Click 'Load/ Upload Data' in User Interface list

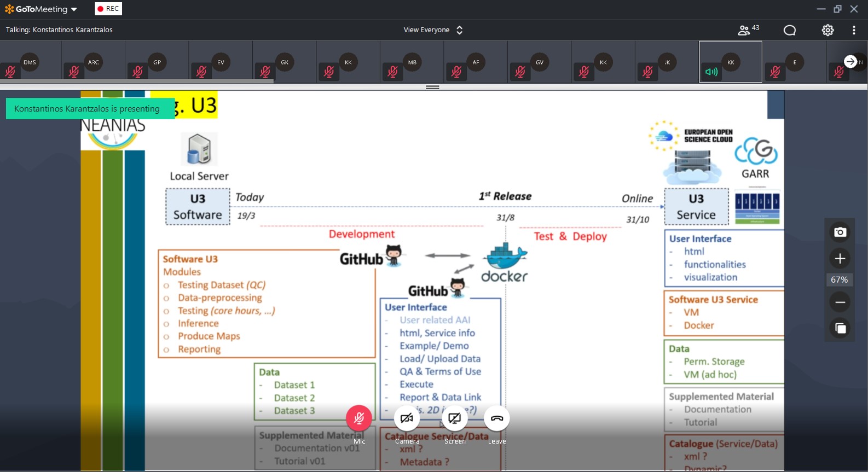point(440,359)
